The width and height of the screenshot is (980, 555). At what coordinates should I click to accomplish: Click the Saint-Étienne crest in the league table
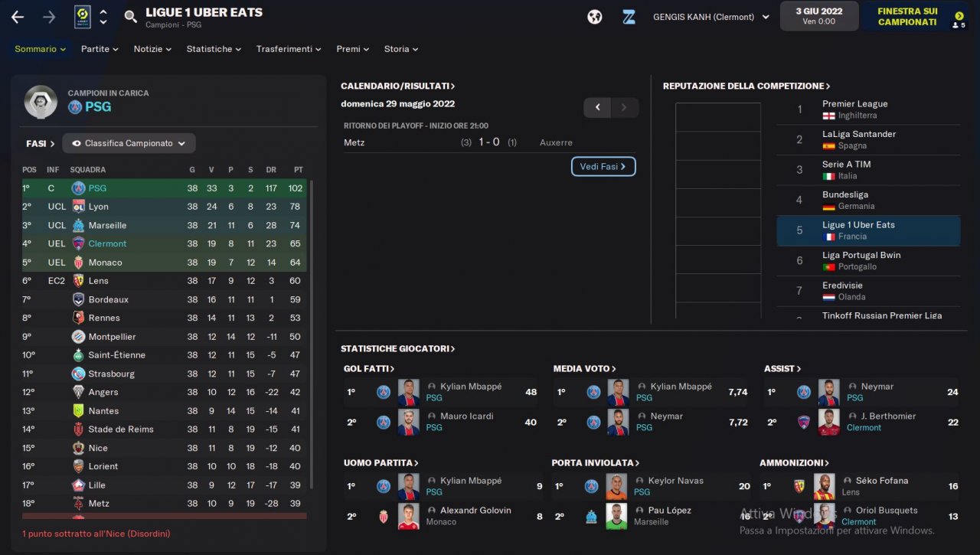78,355
